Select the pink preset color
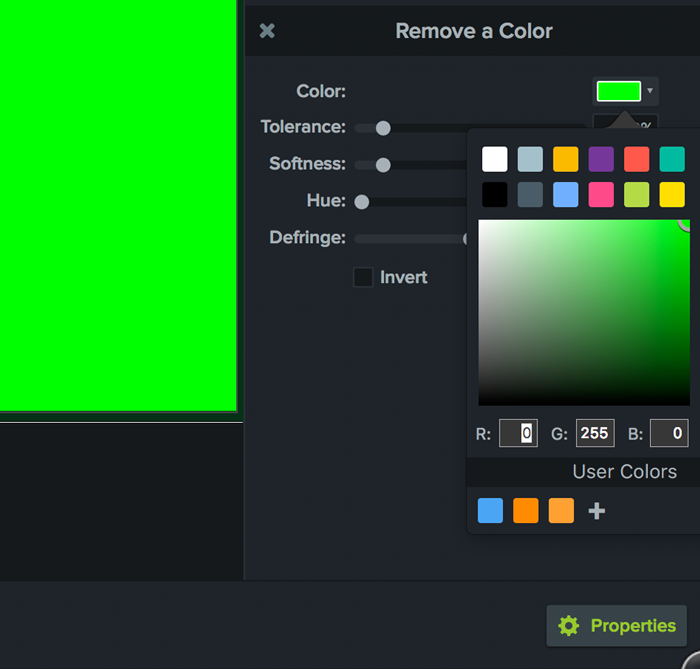Image resolution: width=700 pixels, height=669 pixels. point(601,195)
